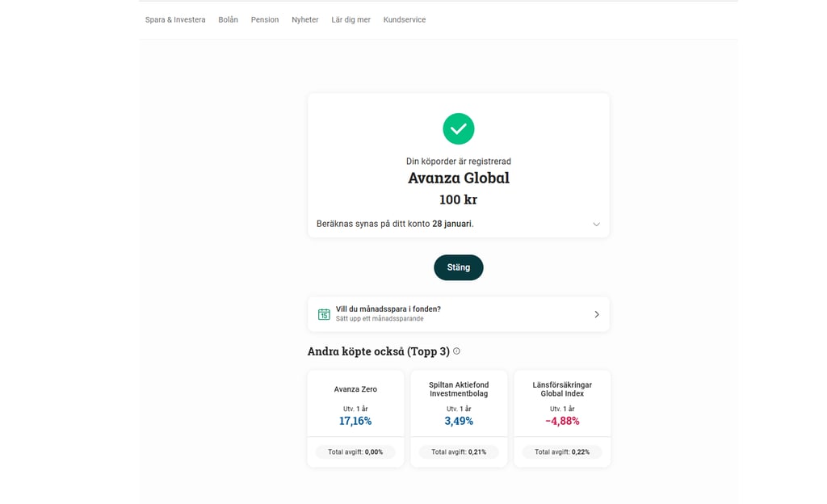Click the right arrow on the monthly savings card
The height and width of the screenshot is (504, 827).
pyautogui.click(x=596, y=314)
